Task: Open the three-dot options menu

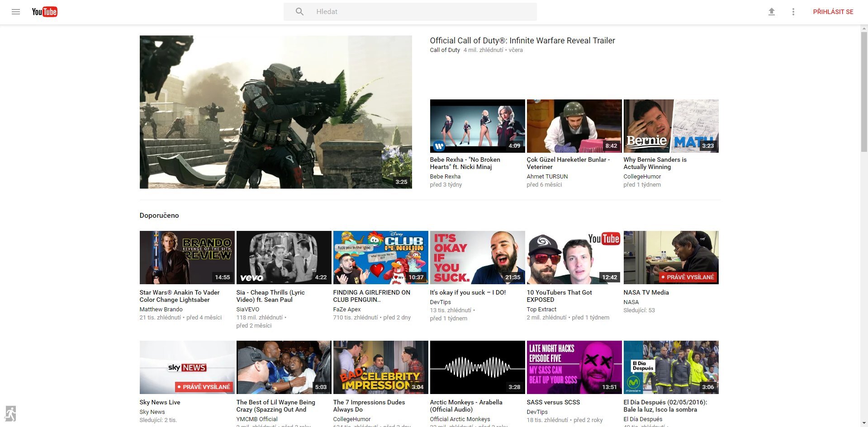Action: (x=793, y=11)
